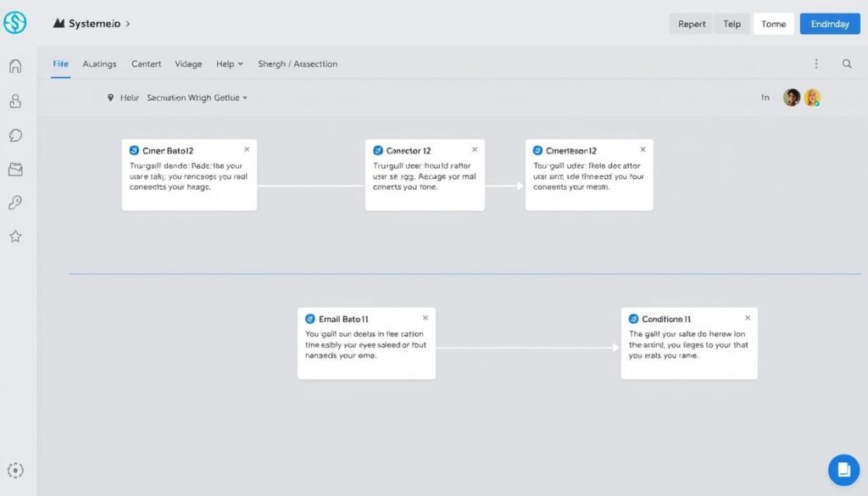Select the Centert menu item

146,64
